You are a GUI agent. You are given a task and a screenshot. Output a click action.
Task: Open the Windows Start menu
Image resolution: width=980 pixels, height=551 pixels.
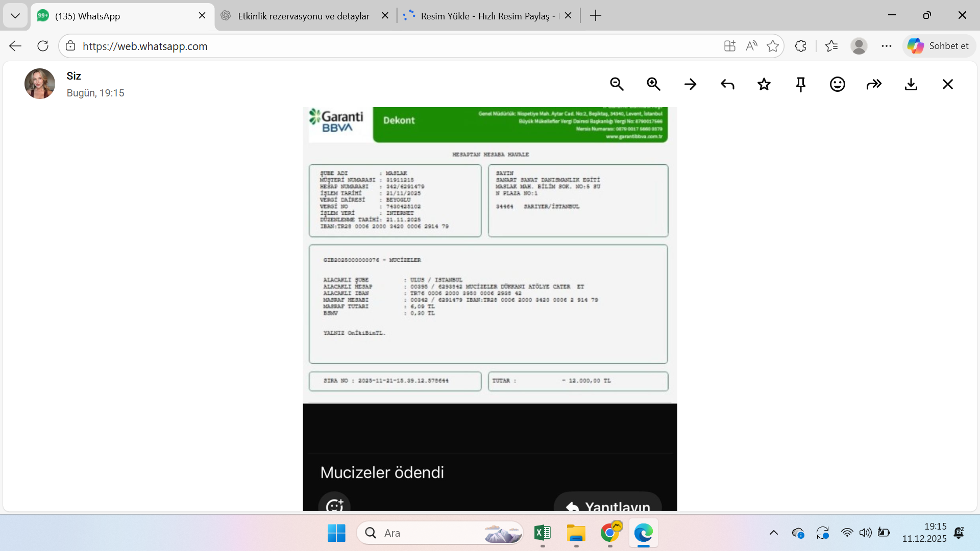[336, 533]
